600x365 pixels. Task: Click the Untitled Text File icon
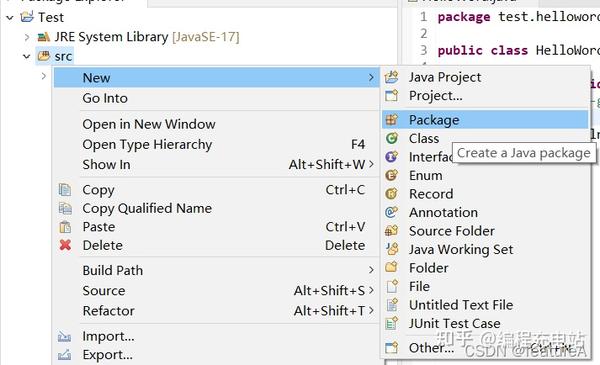pyautogui.click(x=392, y=305)
